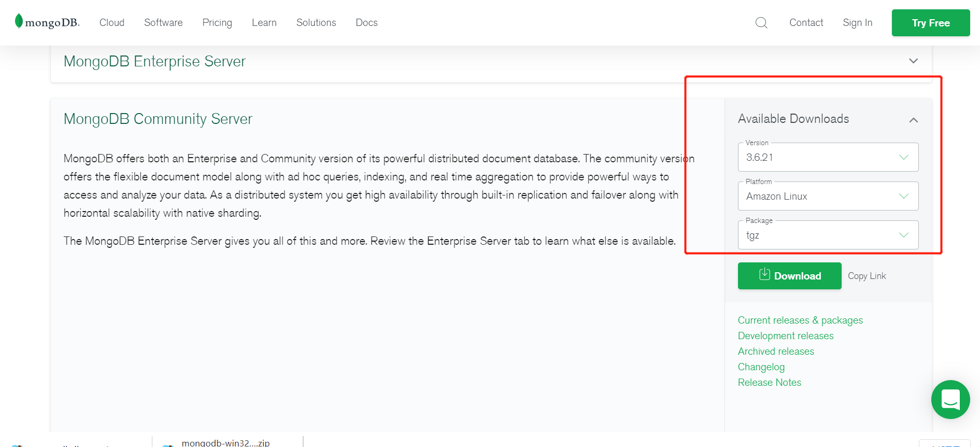Click the MongoDB Community Server heading
The height and width of the screenshot is (447, 980).
coord(158,119)
